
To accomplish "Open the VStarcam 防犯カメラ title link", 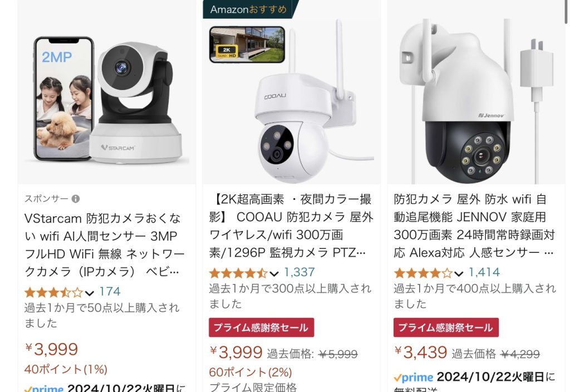I will [105, 245].
